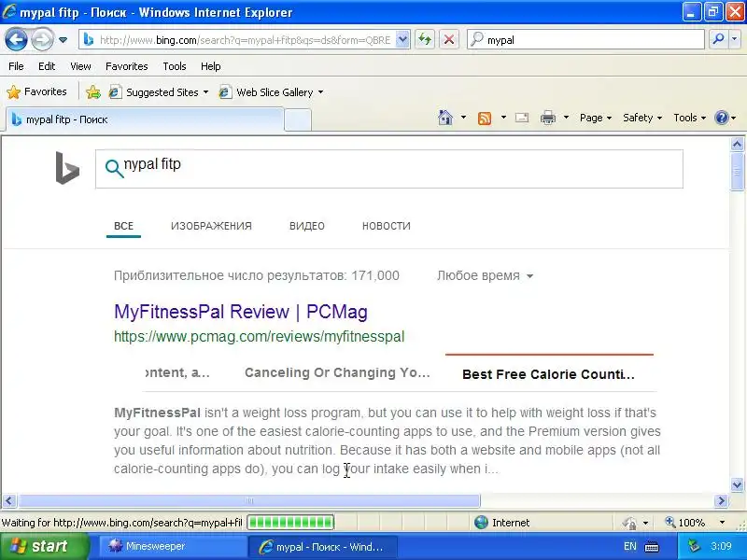
Task: Open the Windows start button
Action: [44, 546]
